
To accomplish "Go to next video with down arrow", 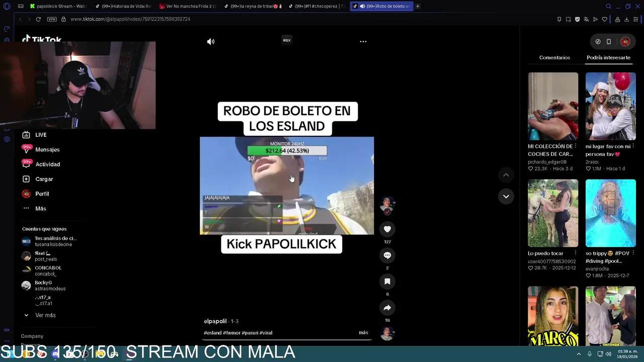I will tap(506, 197).
